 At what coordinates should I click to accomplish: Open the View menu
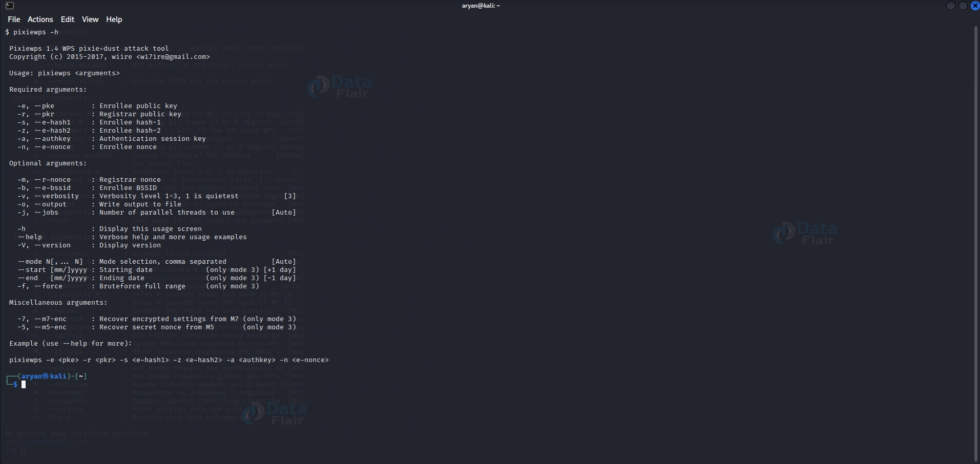coord(90,19)
